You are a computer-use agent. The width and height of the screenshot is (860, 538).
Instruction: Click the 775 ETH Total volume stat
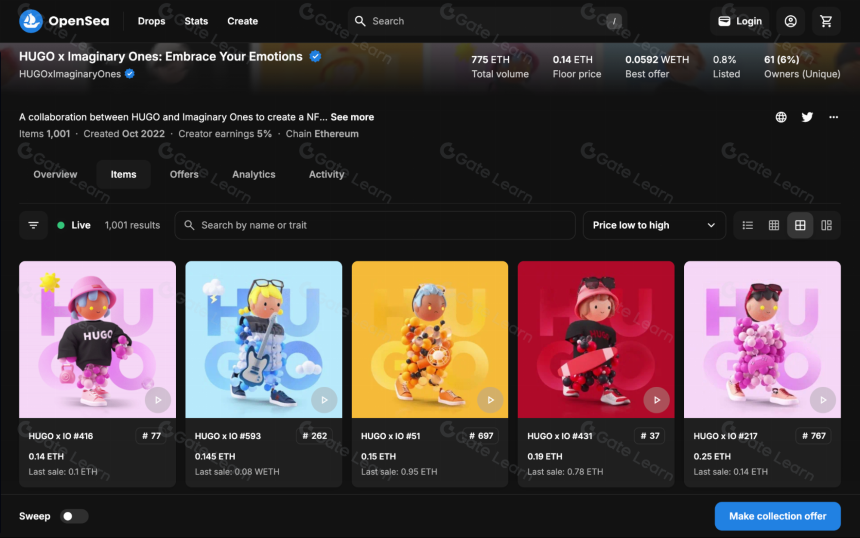click(500, 66)
